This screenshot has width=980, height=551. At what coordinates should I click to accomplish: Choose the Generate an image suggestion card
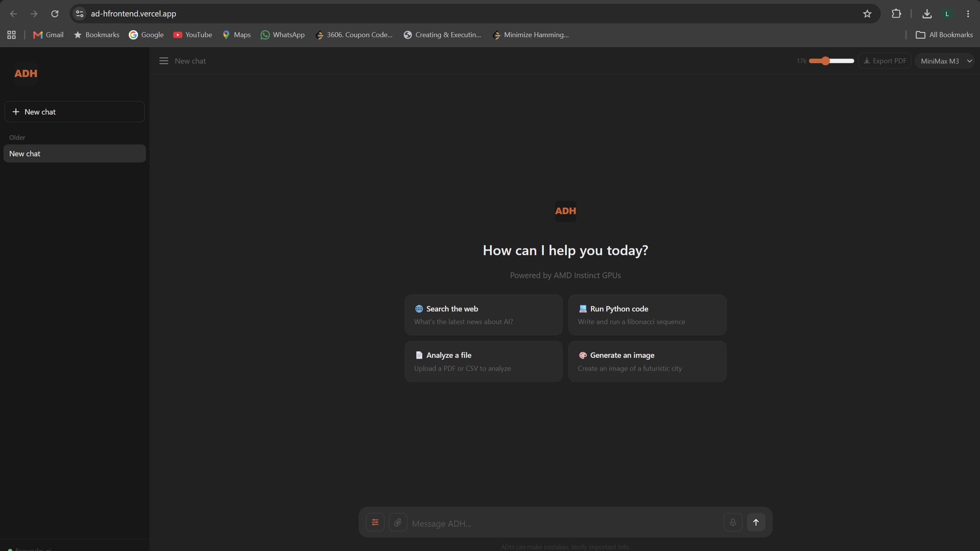(647, 361)
